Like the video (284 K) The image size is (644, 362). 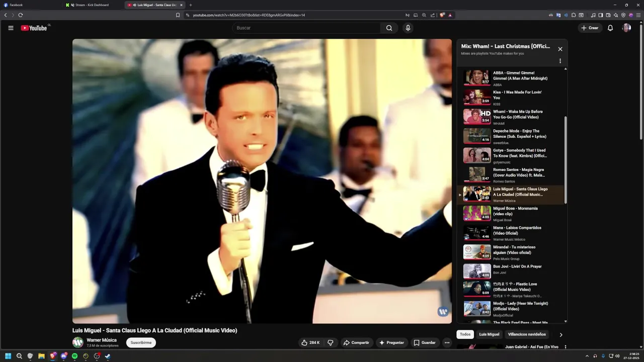[x=310, y=342]
